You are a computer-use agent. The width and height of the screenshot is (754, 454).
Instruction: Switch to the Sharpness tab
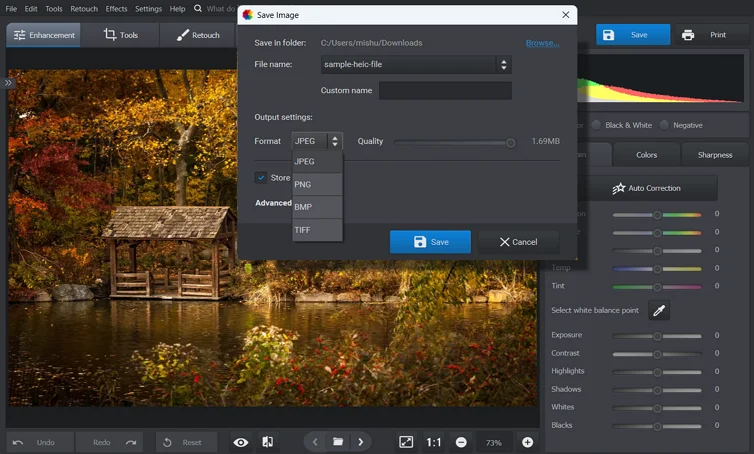(x=715, y=155)
